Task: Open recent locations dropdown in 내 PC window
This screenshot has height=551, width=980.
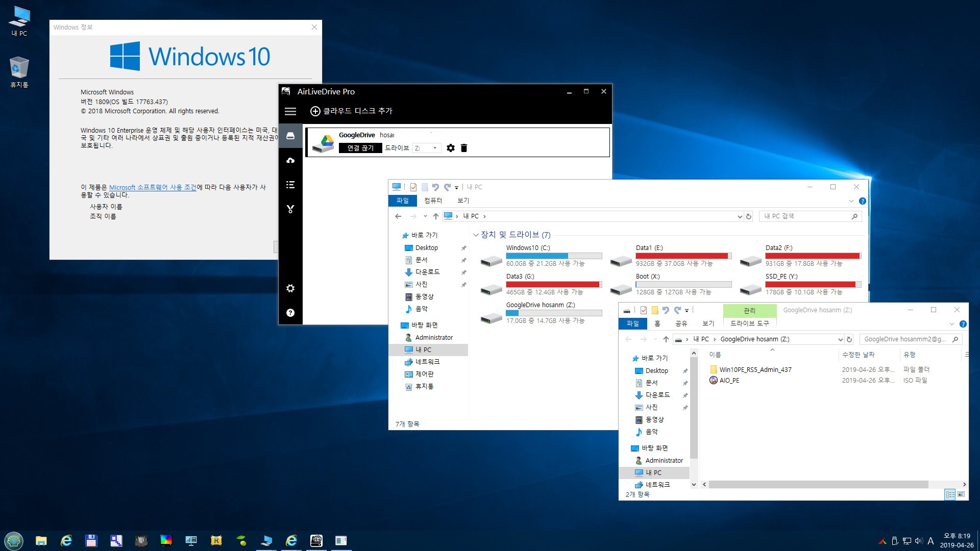Action: point(425,216)
